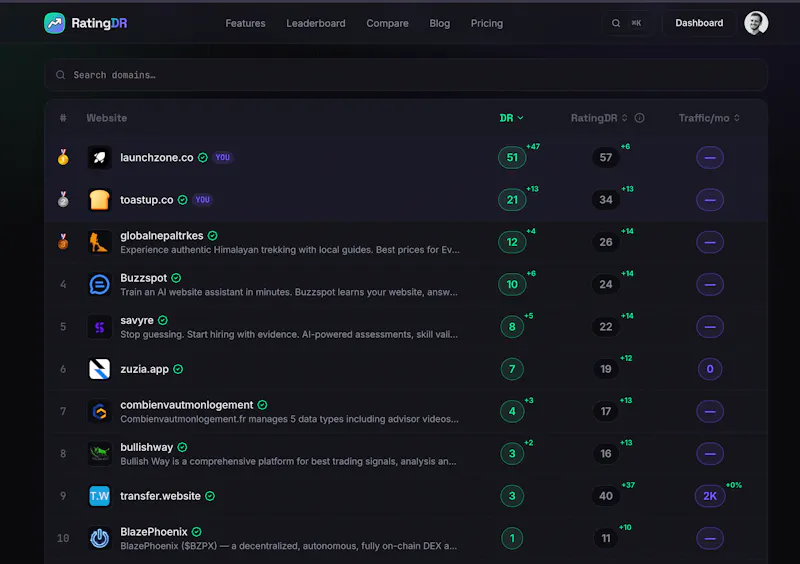Click the BlazePhoenix power-button favicon
The height and width of the screenshot is (564, 800).
pos(99,538)
